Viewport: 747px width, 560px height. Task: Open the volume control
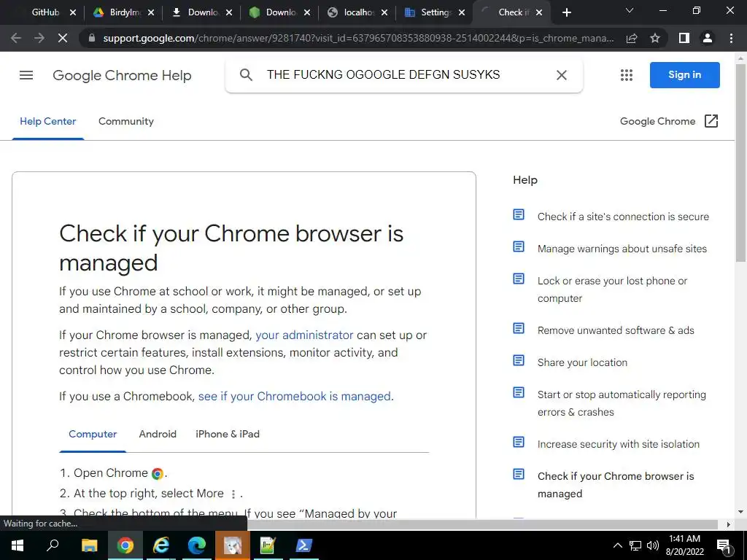pyautogui.click(x=653, y=545)
